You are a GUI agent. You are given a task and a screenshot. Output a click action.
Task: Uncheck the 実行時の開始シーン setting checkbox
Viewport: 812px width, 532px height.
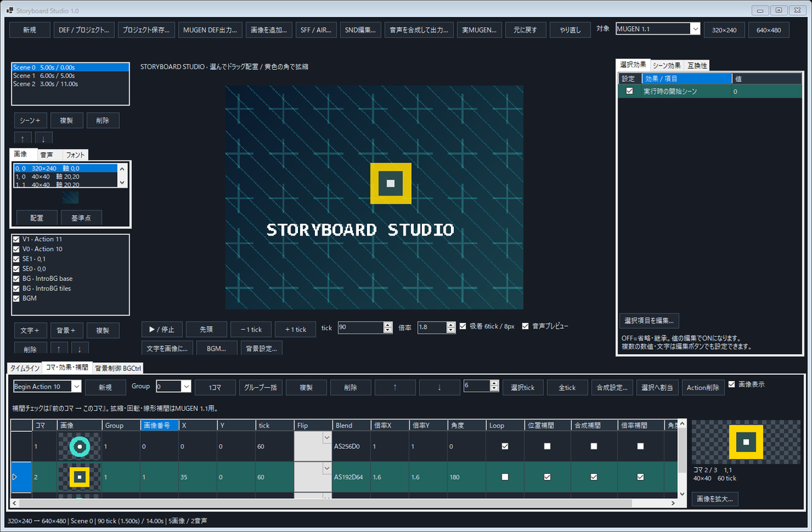629,91
